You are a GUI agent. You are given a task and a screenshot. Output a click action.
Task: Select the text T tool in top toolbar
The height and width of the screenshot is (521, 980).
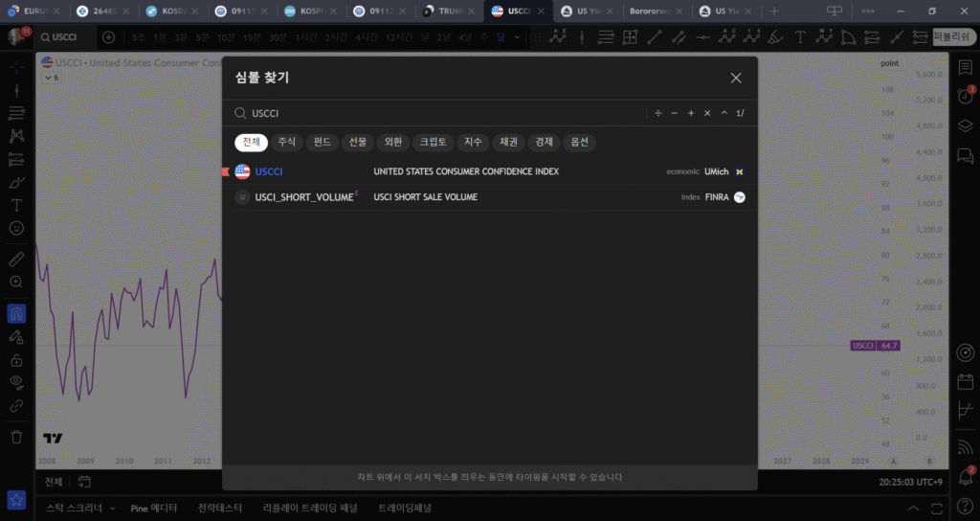tap(800, 37)
